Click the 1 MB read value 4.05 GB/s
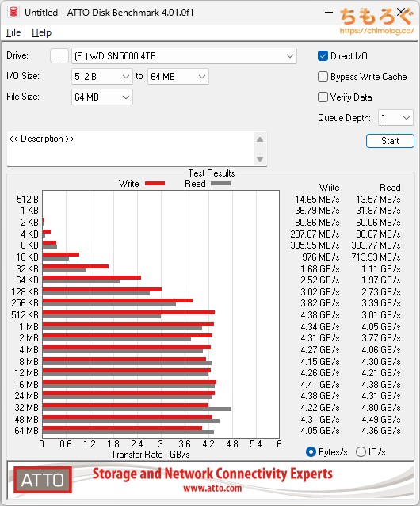 click(x=381, y=326)
